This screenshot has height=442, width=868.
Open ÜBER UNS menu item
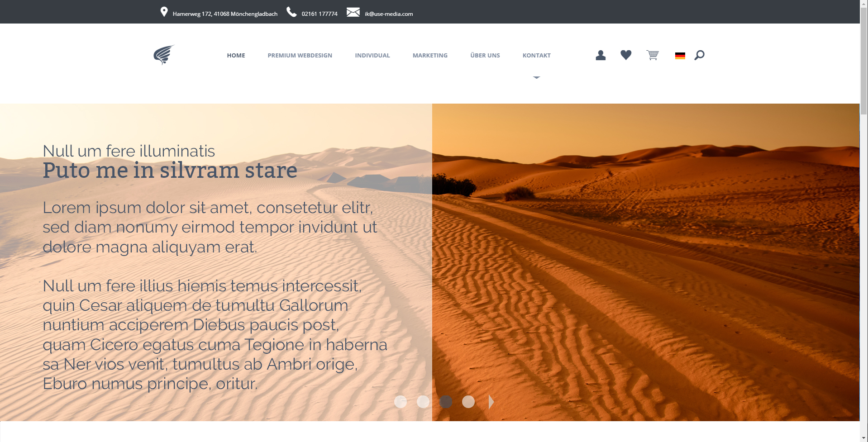[x=485, y=55]
